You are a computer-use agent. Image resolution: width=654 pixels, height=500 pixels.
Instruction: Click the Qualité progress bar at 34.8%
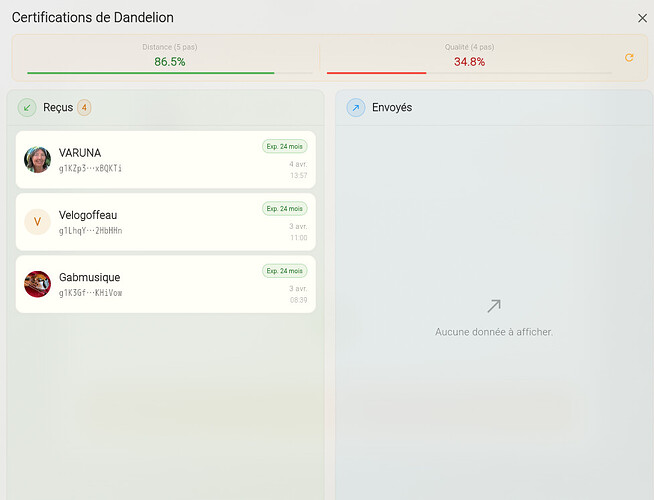click(x=469, y=72)
